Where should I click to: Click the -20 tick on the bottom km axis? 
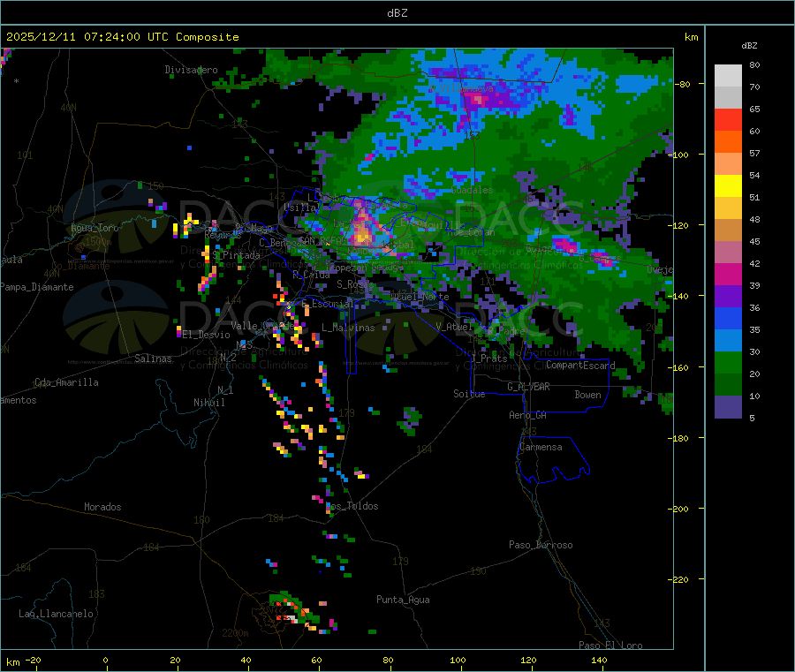pos(33,660)
